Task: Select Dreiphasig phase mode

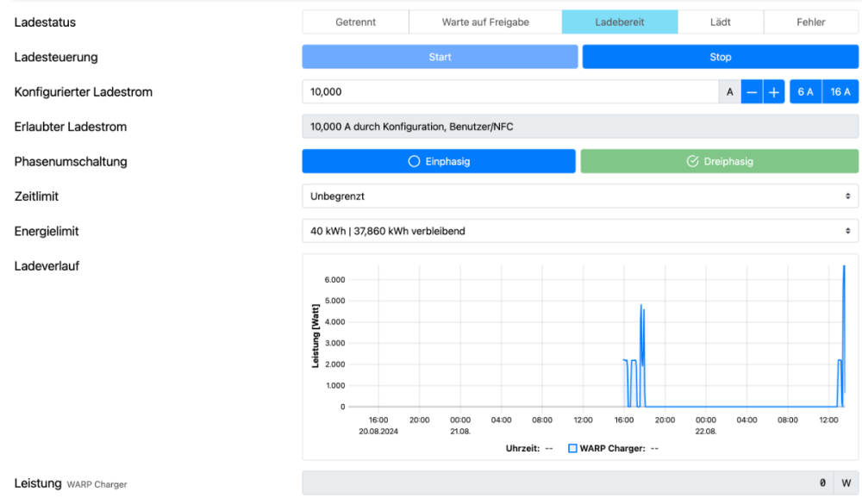Action: click(719, 161)
